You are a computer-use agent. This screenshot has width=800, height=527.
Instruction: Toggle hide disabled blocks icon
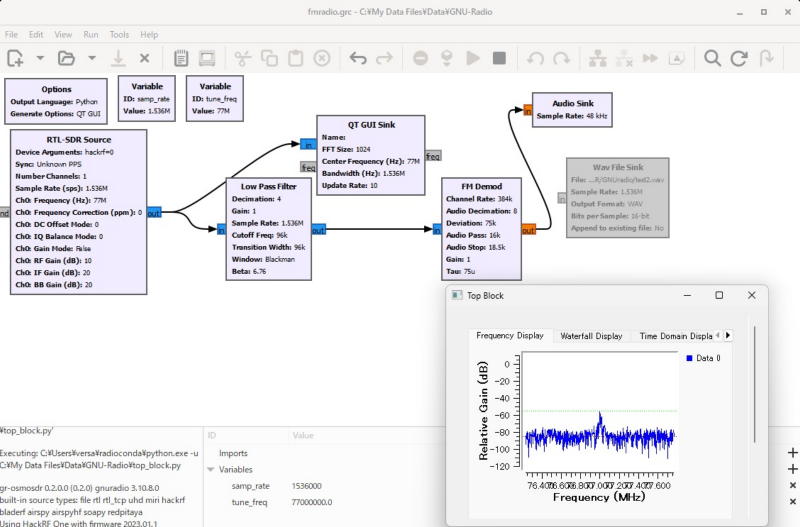677,58
